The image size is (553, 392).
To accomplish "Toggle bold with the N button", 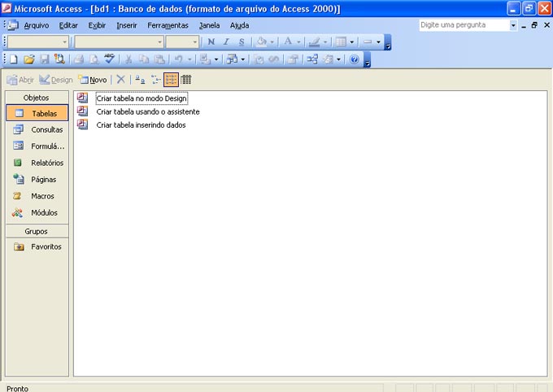I will (211, 42).
